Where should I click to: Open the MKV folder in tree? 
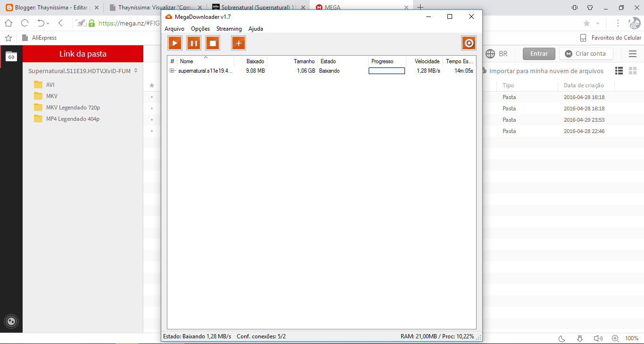click(46, 96)
